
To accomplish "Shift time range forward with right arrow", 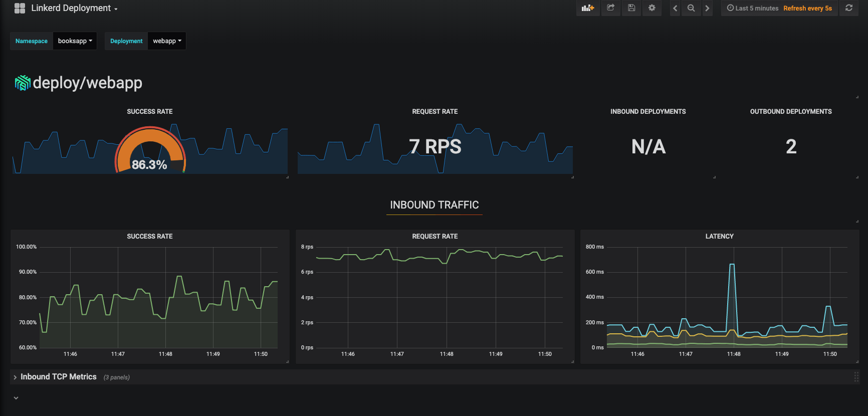I will tap(707, 8).
